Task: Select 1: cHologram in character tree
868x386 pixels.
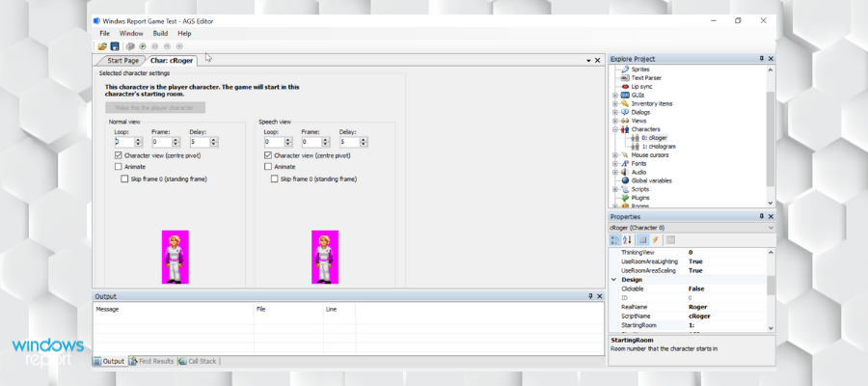Action: click(x=659, y=147)
